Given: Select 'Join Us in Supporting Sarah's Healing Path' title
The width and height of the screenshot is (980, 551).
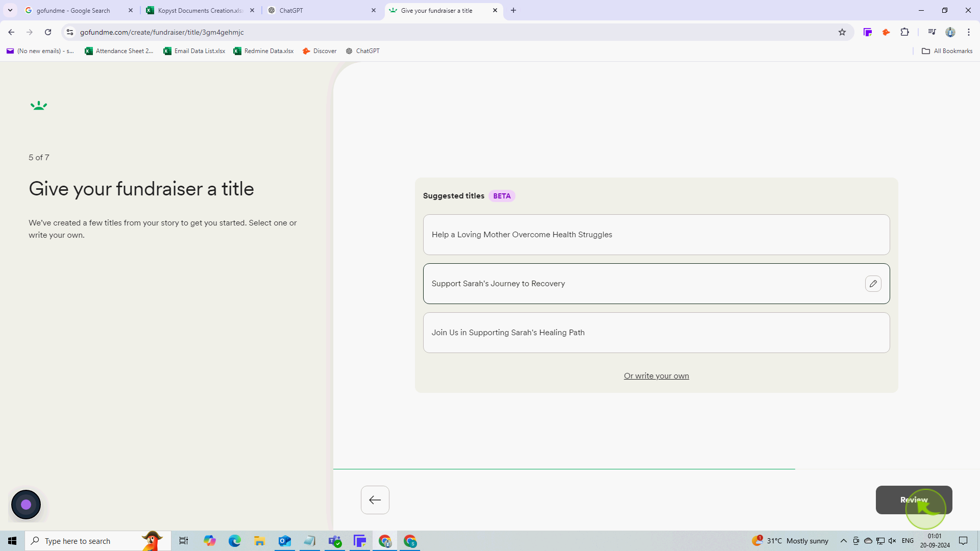Looking at the screenshot, I should coord(656,332).
